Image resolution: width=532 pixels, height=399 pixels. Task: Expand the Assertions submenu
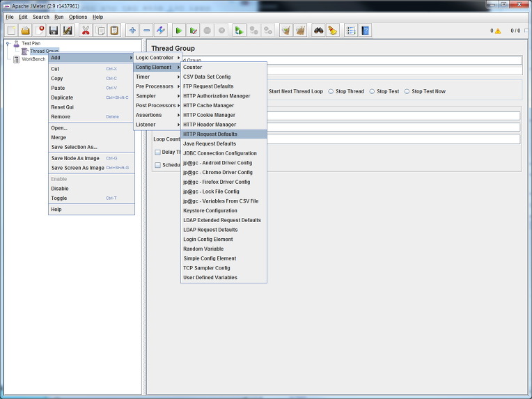pos(157,115)
